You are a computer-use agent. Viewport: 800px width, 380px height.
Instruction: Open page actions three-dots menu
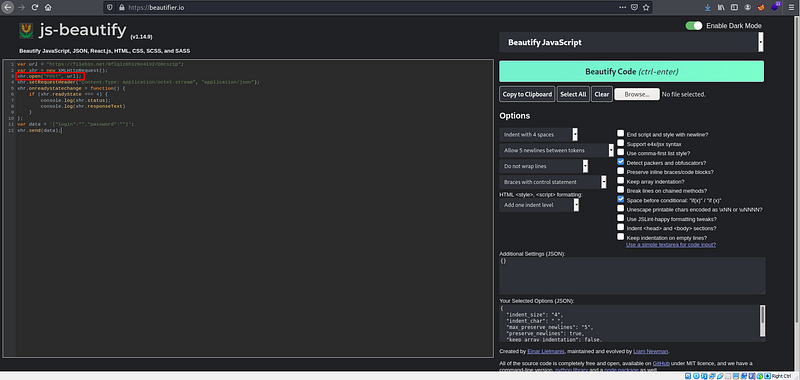point(622,8)
